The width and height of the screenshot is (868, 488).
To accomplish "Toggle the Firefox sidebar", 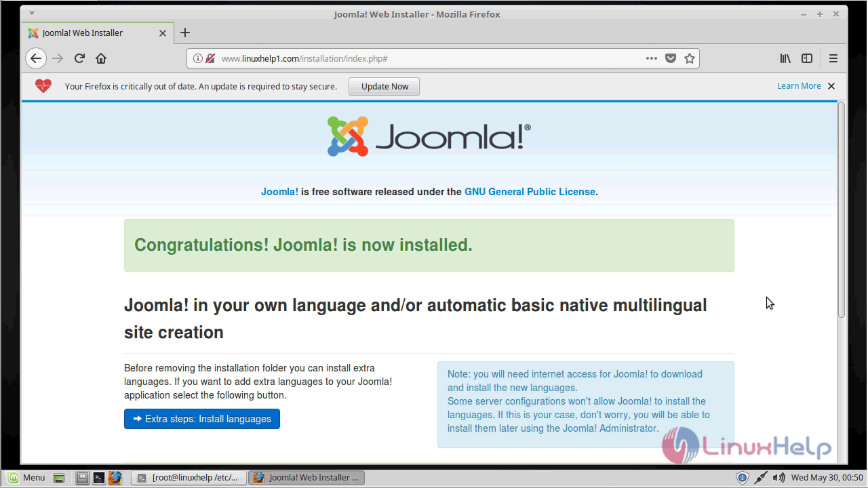I will [807, 58].
